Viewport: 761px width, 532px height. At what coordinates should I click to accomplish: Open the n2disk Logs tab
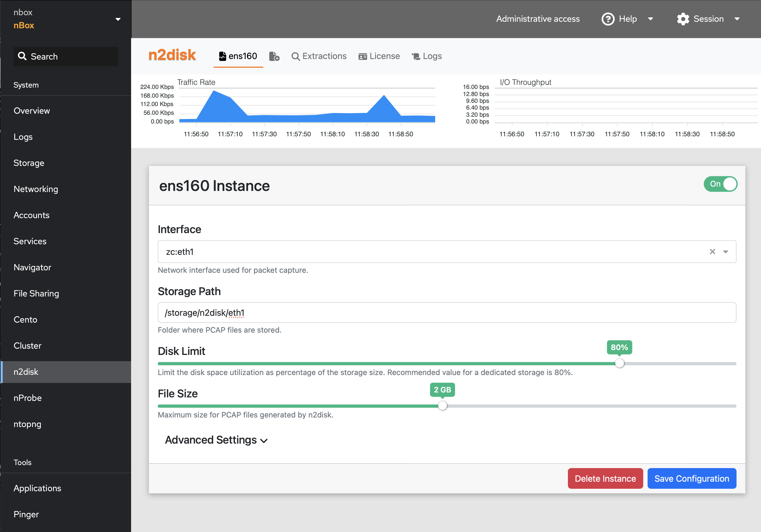(x=426, y=56)
